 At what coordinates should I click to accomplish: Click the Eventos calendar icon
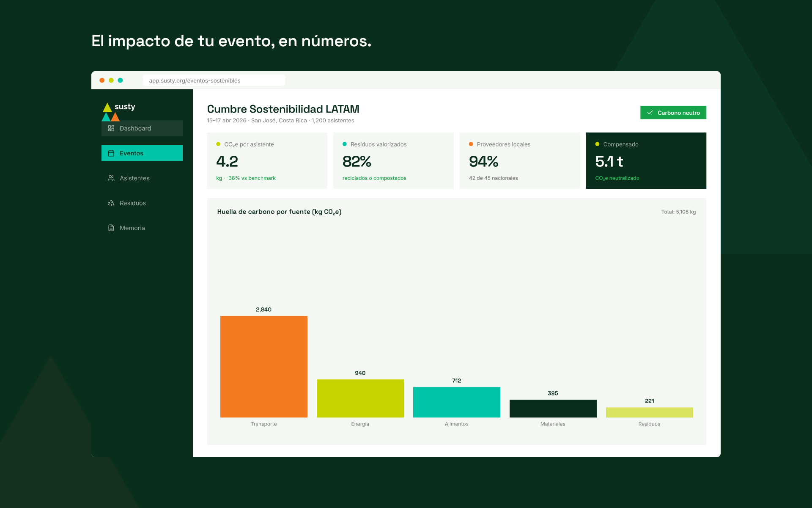pyautogui.click(x=111, y=153)
